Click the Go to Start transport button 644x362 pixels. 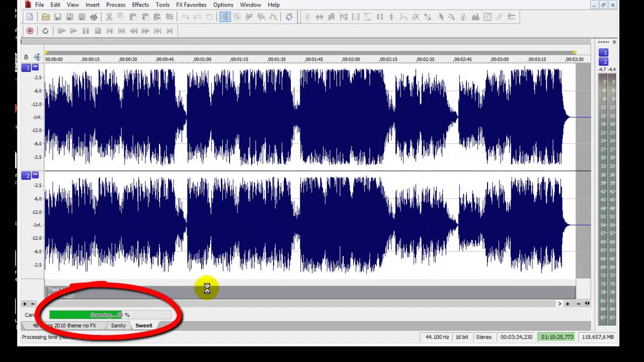coord(110,31)
